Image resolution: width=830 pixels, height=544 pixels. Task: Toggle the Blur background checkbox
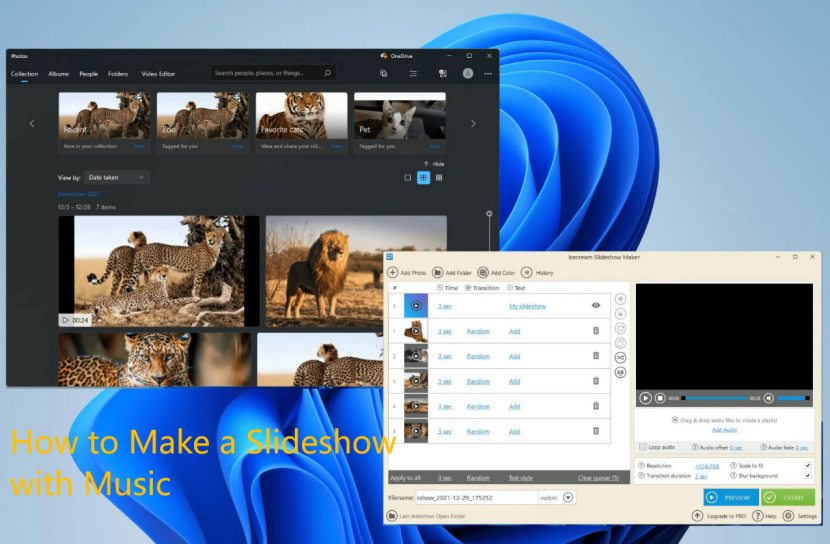[808, 475]
